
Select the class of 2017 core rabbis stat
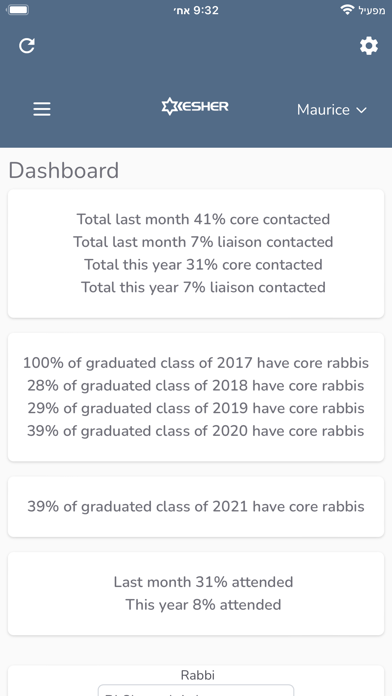coord(196,363)
